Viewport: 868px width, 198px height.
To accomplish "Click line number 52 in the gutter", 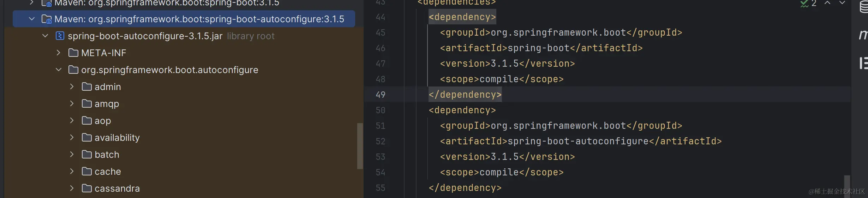I will coord(381,141).
